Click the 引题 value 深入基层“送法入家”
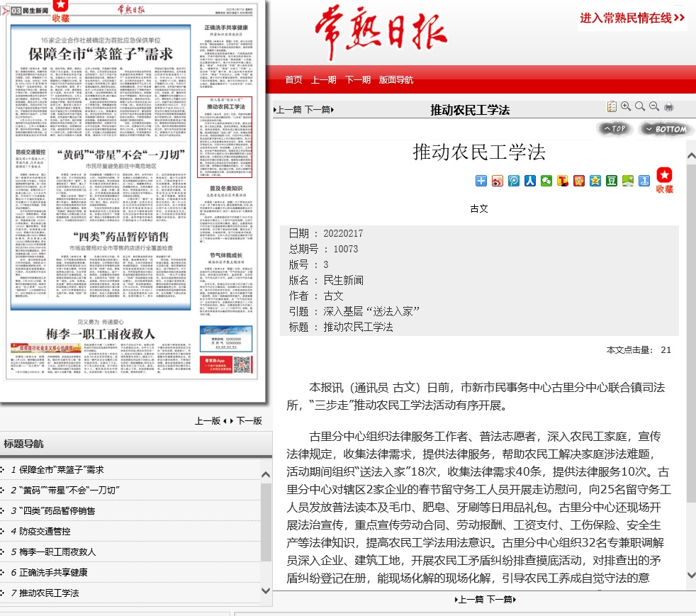 pyautogui.click(x=371, y=311)
